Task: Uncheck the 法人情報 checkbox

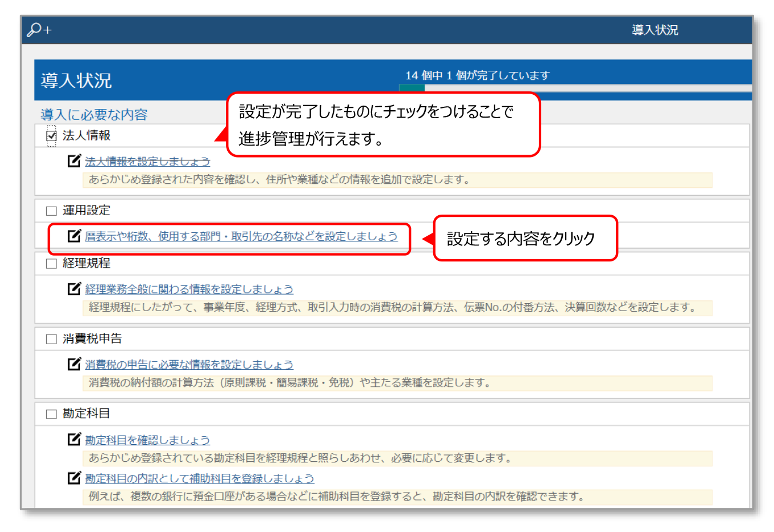Action: pos(51,136)
